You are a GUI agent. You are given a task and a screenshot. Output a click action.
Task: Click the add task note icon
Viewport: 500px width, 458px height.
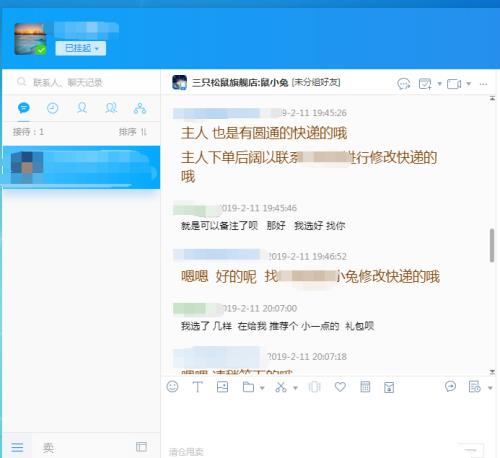425,84
